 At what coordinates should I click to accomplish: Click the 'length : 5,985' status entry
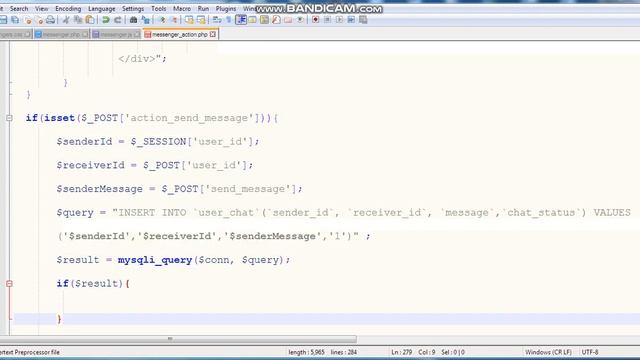307,352
